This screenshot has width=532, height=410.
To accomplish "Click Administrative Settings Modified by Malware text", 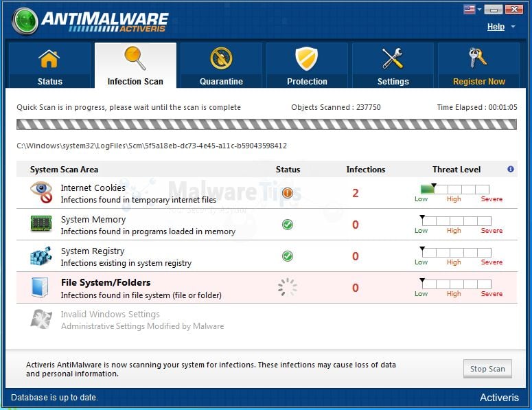I will (143, 326).
